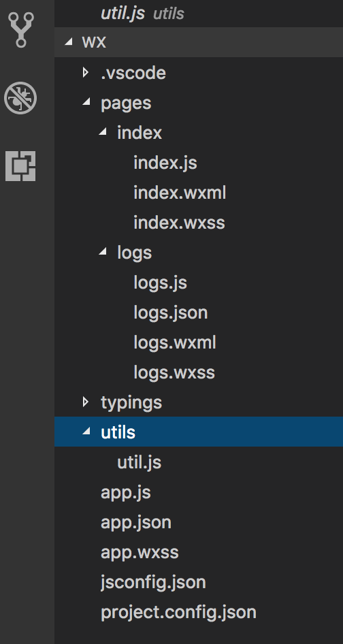The image size is (343, 644).
Task: Open project.config.json file
Action: click(178, 613)
